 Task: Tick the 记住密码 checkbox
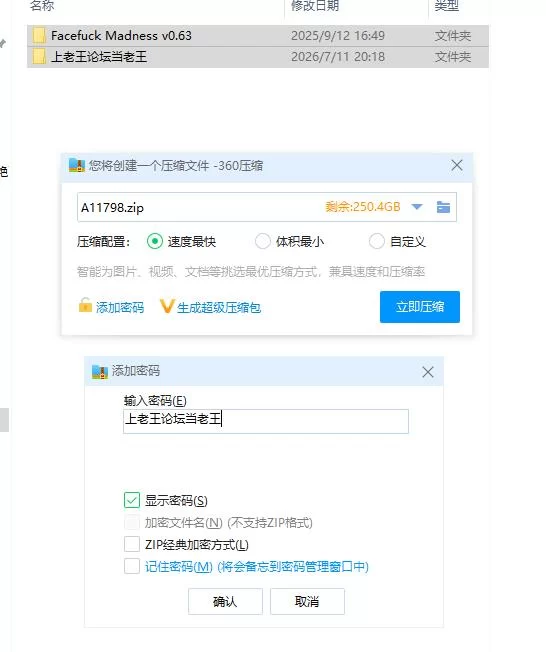point(132,566)
